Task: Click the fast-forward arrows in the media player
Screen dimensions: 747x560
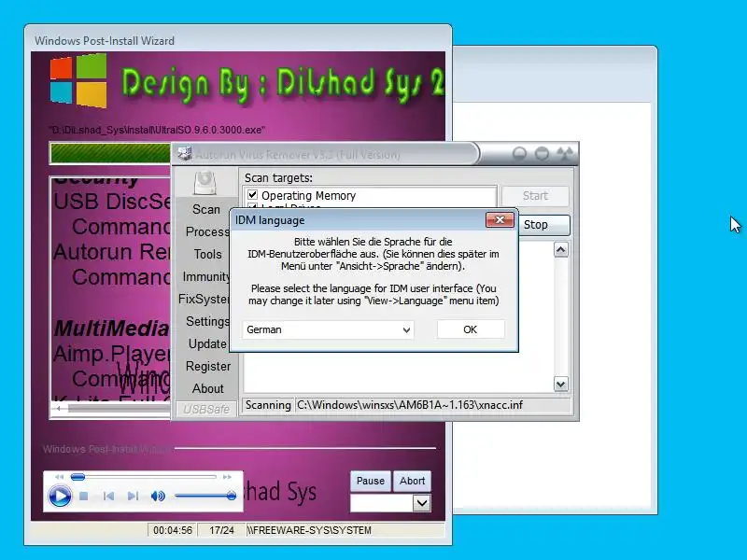Action: pyautogui.click(x=227, y=477)
